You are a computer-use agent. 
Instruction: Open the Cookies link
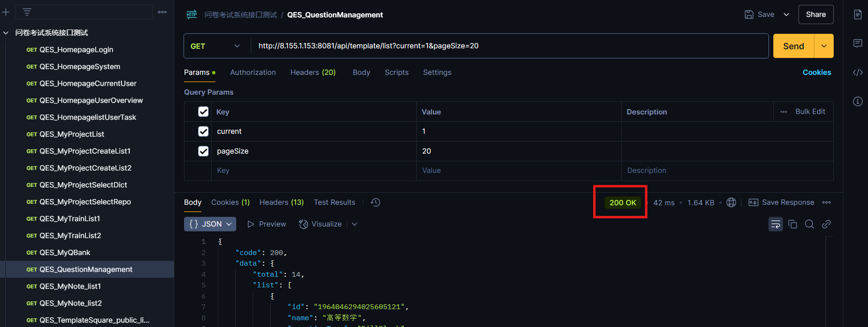point(817,72)
